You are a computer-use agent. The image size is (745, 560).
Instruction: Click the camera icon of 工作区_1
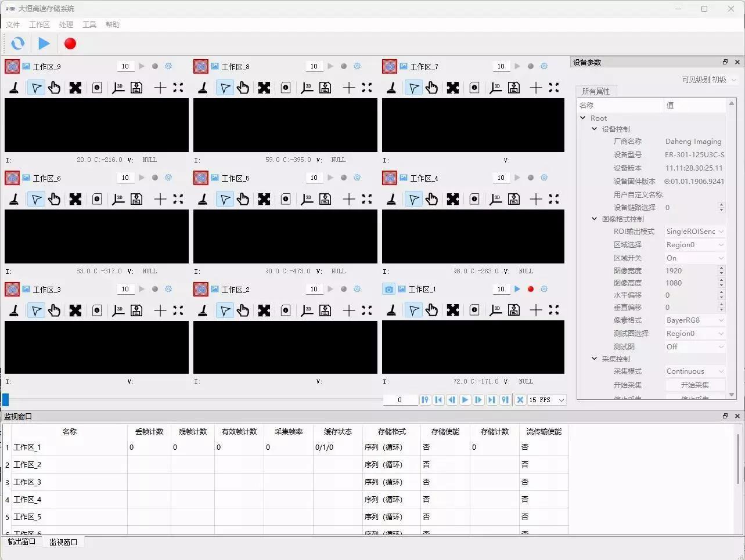[389, 289]
